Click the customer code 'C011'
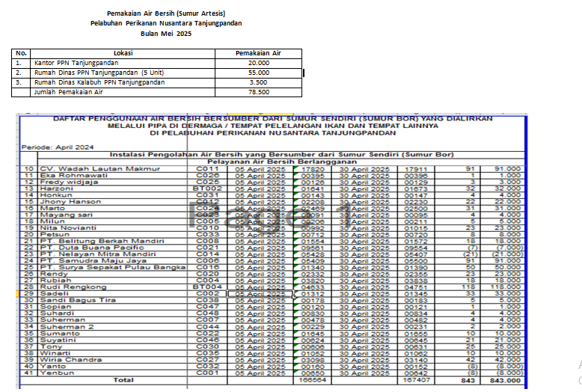Screen dimensions: 582x392 click(x=207, y=169)
